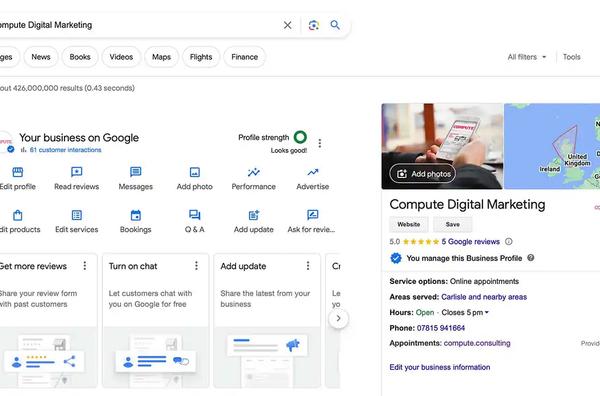Open Messages icon
The image size is (600, 396).
pyautogui.click(x=135, y=172)
